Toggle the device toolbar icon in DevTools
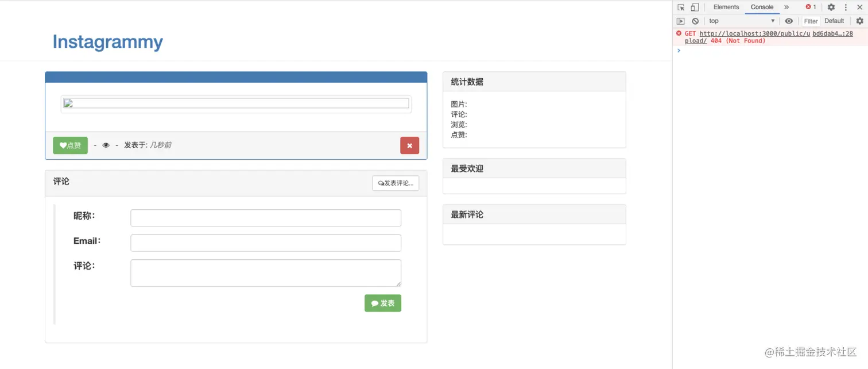 point(695,7)
